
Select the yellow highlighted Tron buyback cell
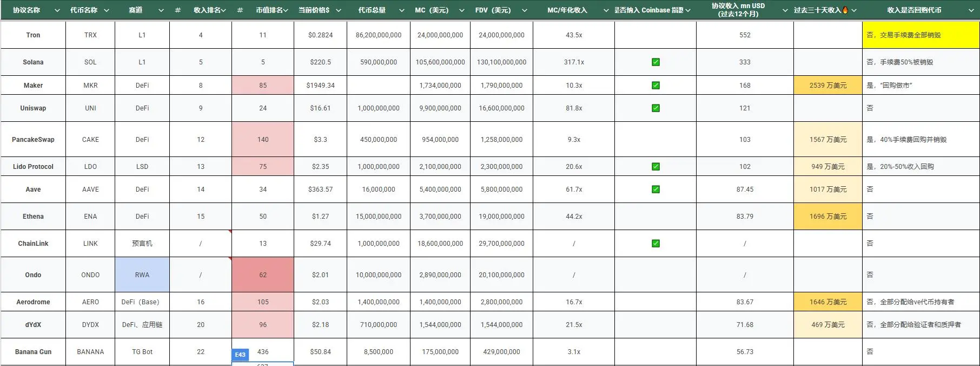(921, 35)
